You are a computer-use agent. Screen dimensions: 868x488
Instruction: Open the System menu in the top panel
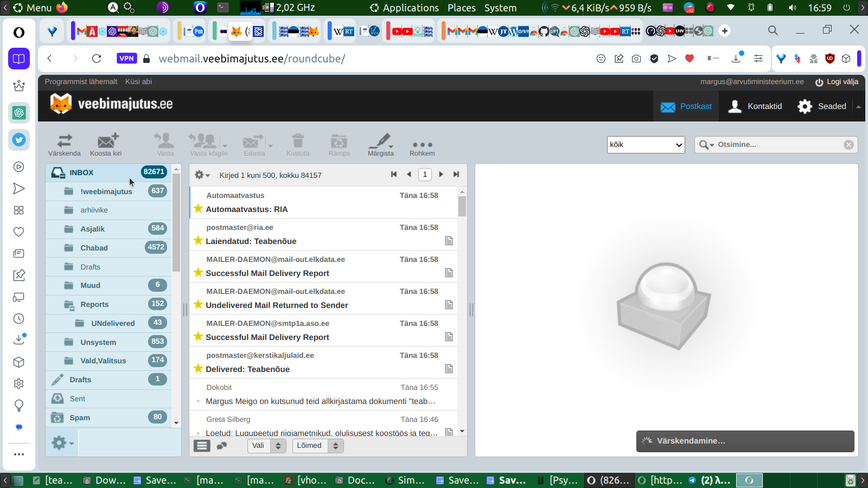click(500, 8)
